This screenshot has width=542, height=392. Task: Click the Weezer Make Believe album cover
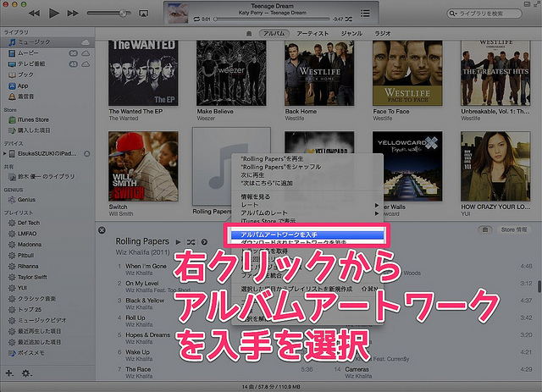pos(231,73)
